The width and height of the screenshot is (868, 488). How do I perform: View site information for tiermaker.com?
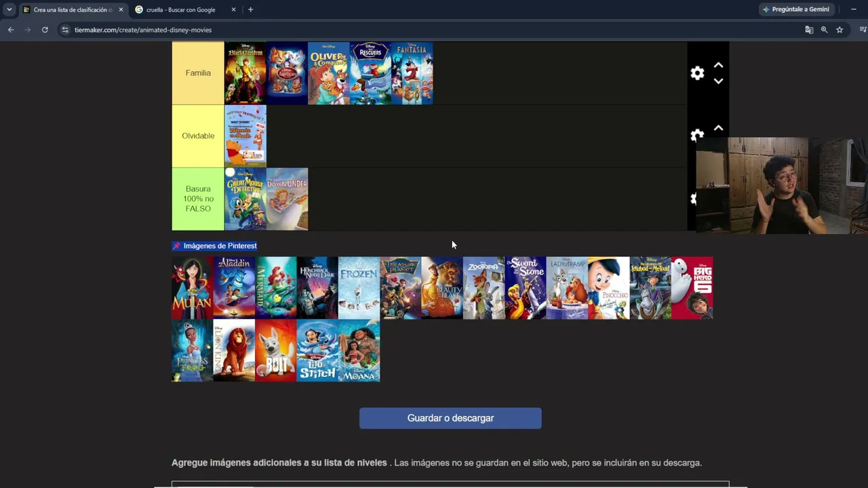[x=64, y=30]
